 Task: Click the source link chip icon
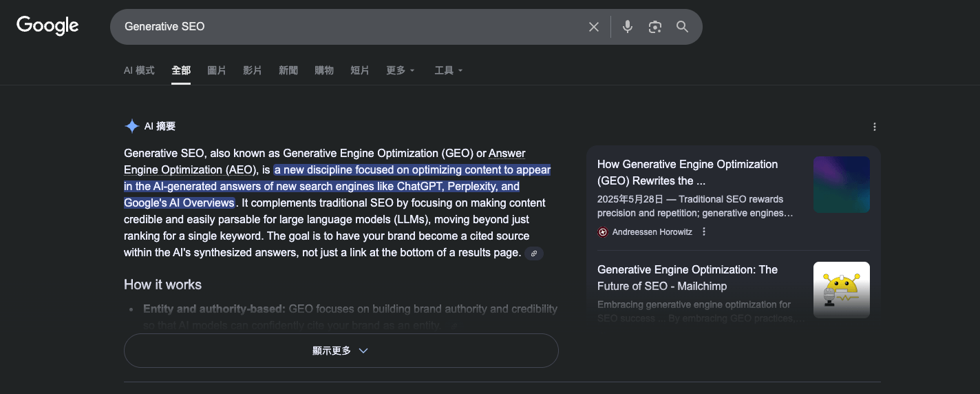[x=534, y=253]
